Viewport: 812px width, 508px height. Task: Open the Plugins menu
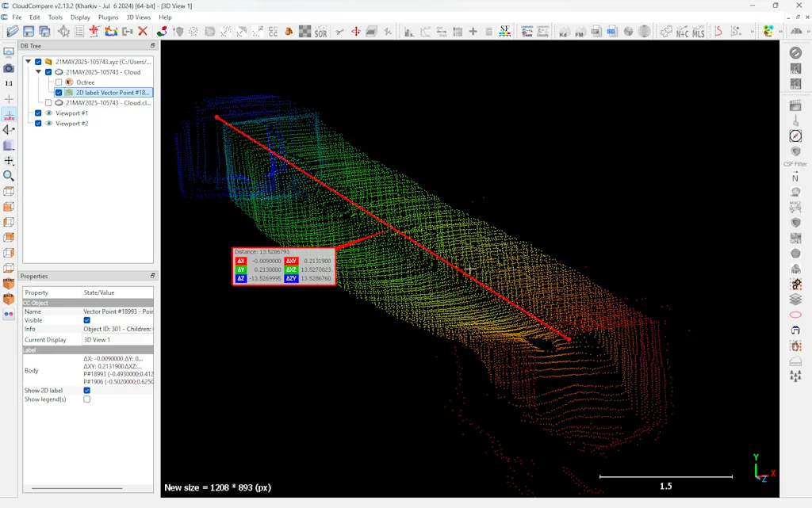coord(108,17)
